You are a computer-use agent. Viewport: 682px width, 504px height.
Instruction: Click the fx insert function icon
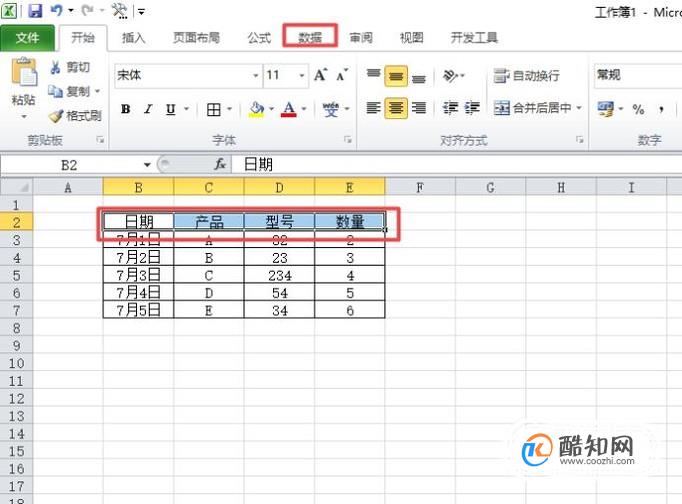point(221,164)
